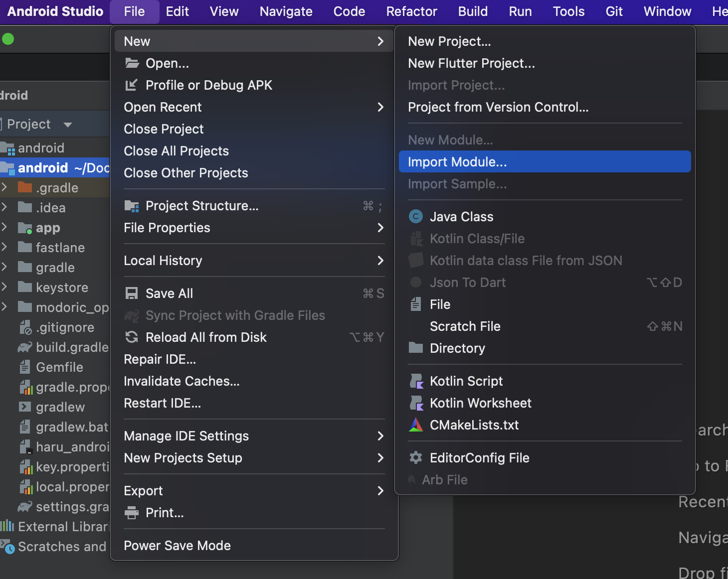This screenshot has height=579, width=728.
Task: Click the Profile or Debug APK icon
Action: [x=131, y=85]
